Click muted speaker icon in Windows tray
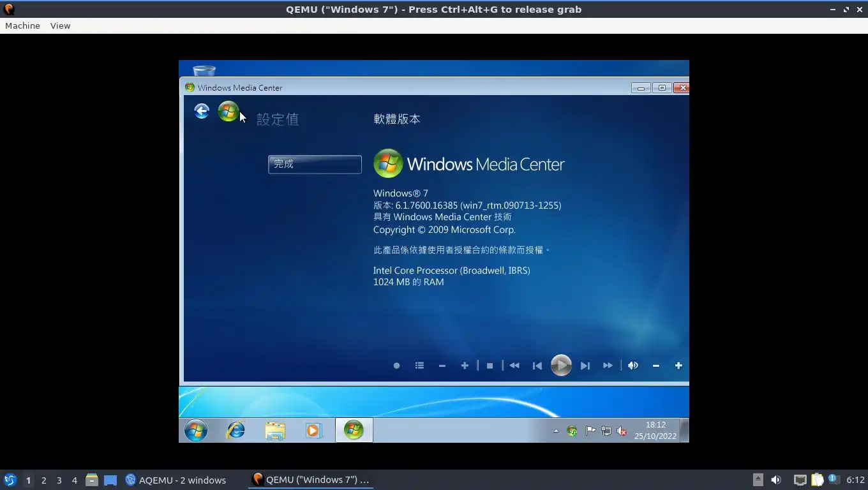Screen dimensions: 868x490 622,431
